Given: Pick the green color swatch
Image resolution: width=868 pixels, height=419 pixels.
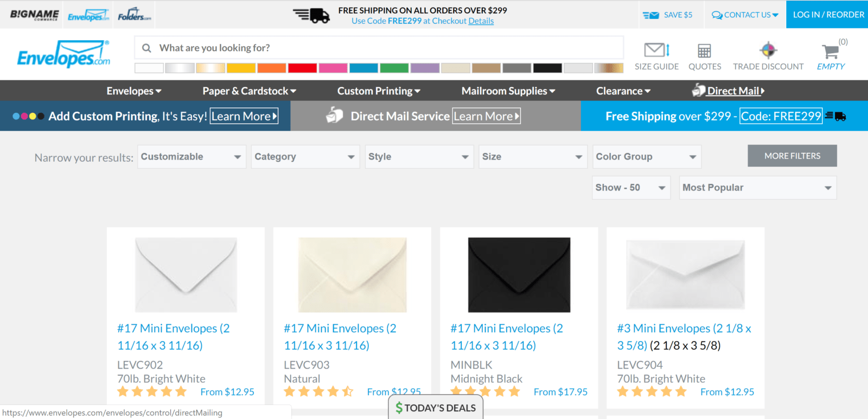Looking at the screenshot, I should point(394,68).
